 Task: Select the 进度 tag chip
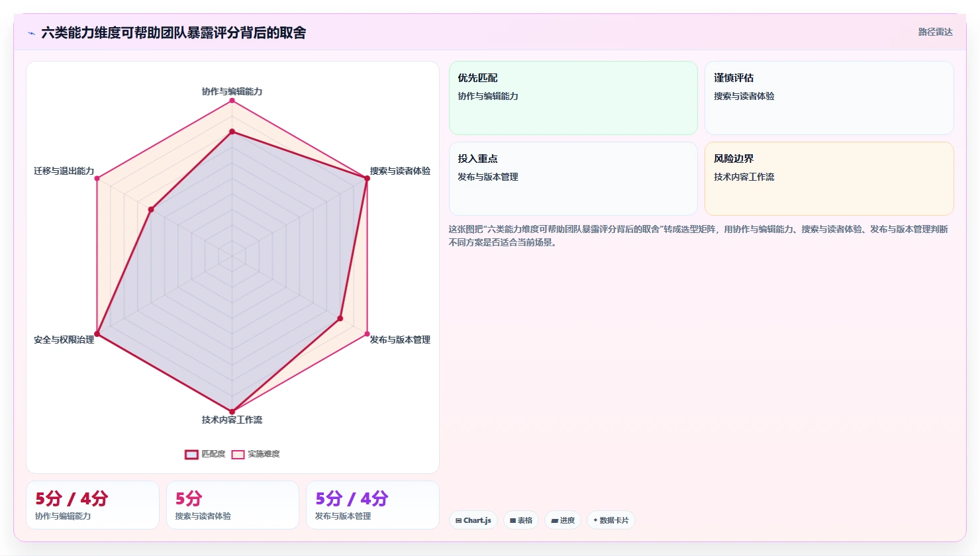click(563, 520)
